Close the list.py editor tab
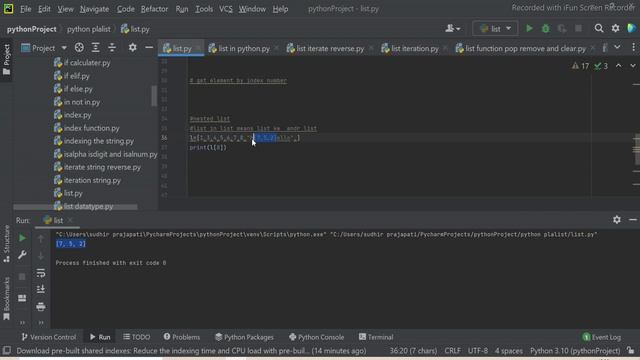The image size is (640, 360). click(x=198, y=49)
